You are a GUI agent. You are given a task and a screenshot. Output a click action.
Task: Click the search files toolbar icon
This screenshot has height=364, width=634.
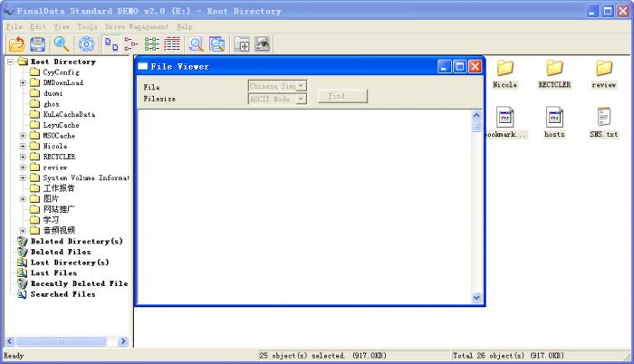[217, 44]
